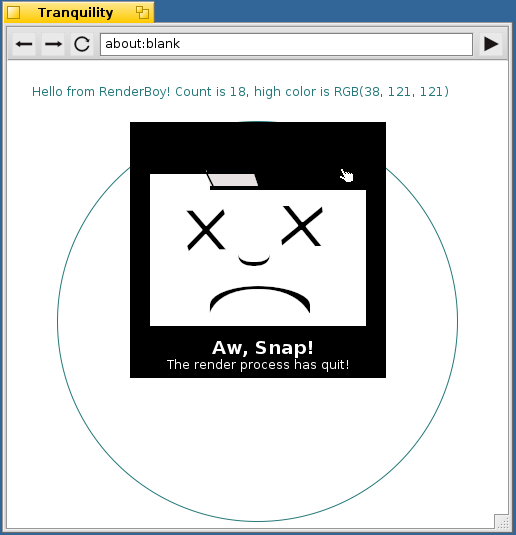Click the "Aw, Snap!" heading
The height and width of the screenshot is (535, 516).
pos(262,348)
